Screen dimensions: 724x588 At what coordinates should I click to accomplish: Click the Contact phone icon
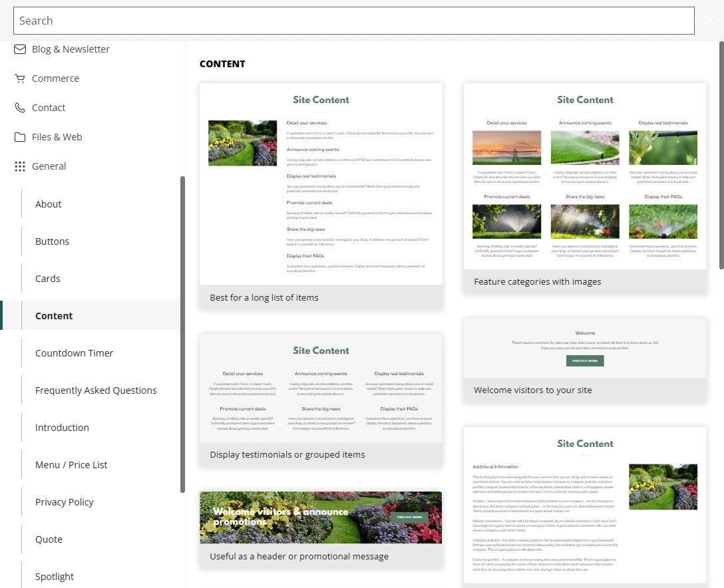20,108
